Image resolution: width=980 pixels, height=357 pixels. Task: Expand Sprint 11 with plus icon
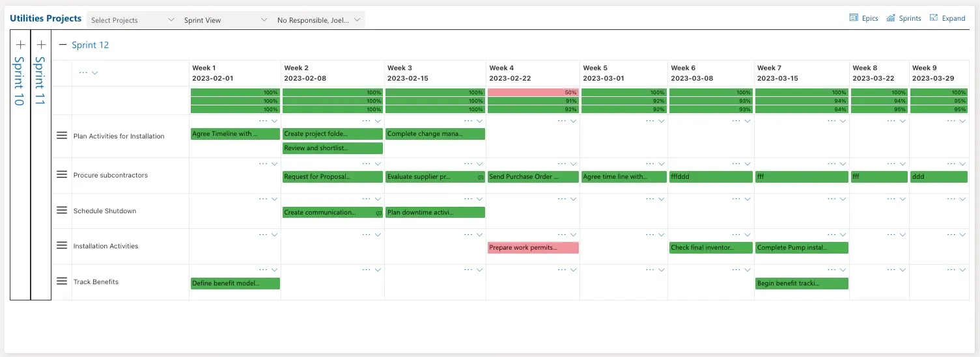coord(41,45)
